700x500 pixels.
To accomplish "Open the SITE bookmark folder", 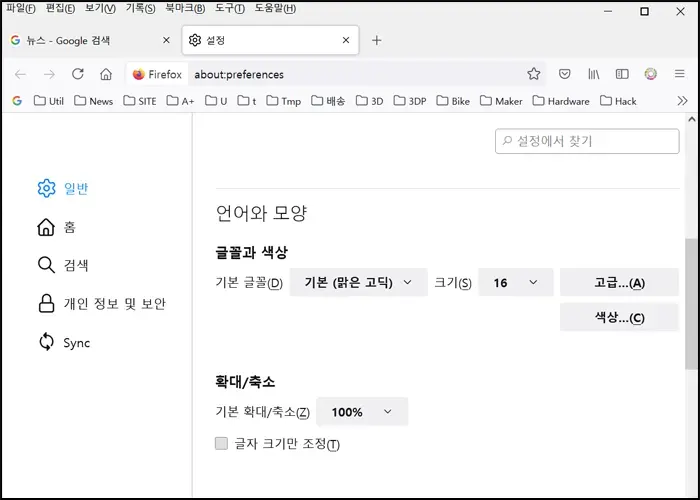I will [140, 101].
